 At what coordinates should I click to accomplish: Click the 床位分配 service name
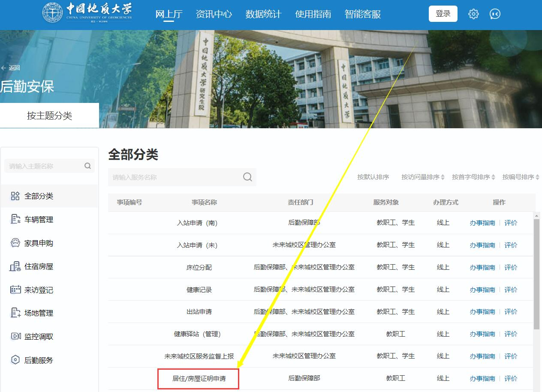pos(199,268)
